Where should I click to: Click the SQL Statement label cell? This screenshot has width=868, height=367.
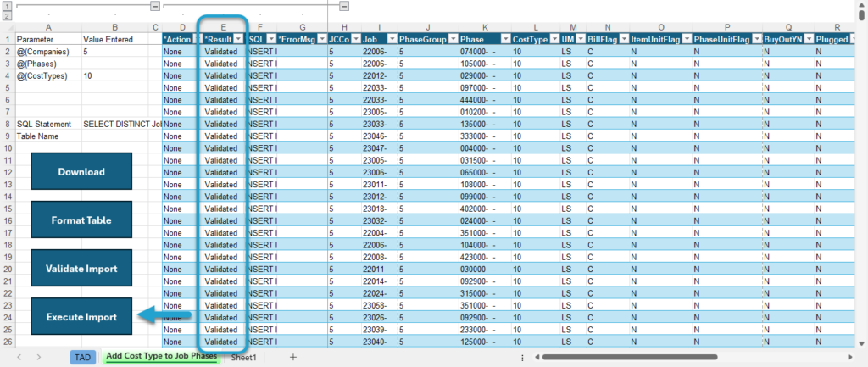(x=48, y=124)
